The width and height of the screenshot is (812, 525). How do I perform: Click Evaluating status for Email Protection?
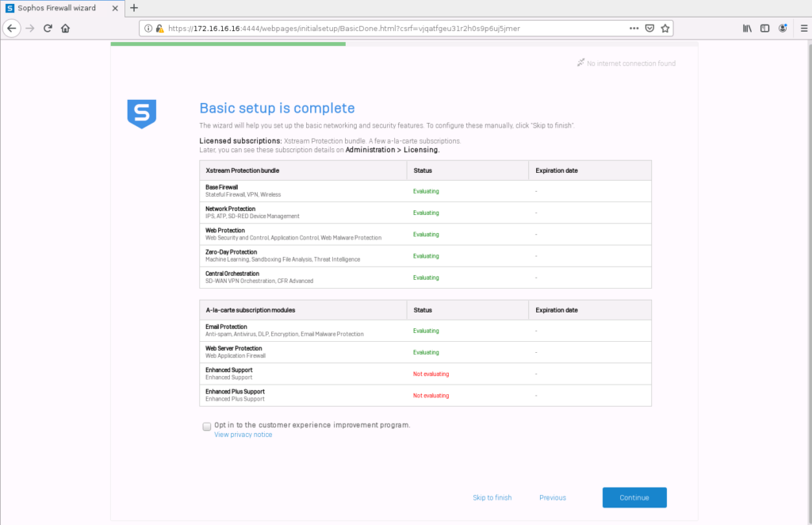(x=426, y=331)
